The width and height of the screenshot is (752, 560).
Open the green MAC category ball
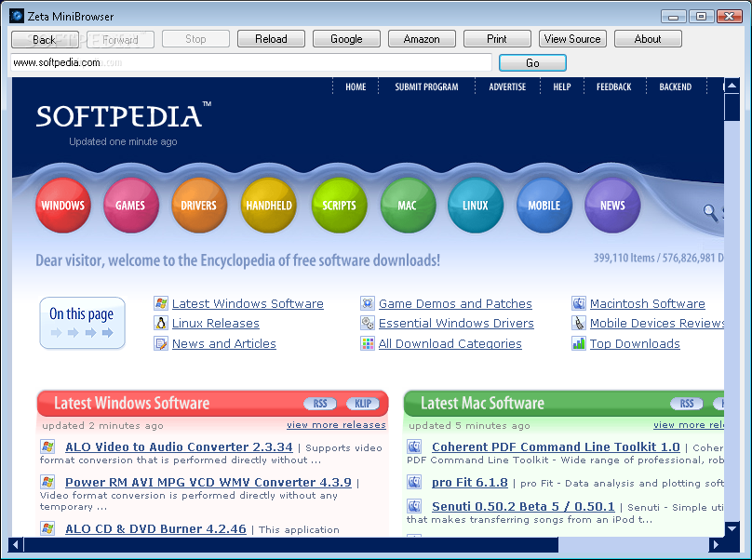[408, 206]
